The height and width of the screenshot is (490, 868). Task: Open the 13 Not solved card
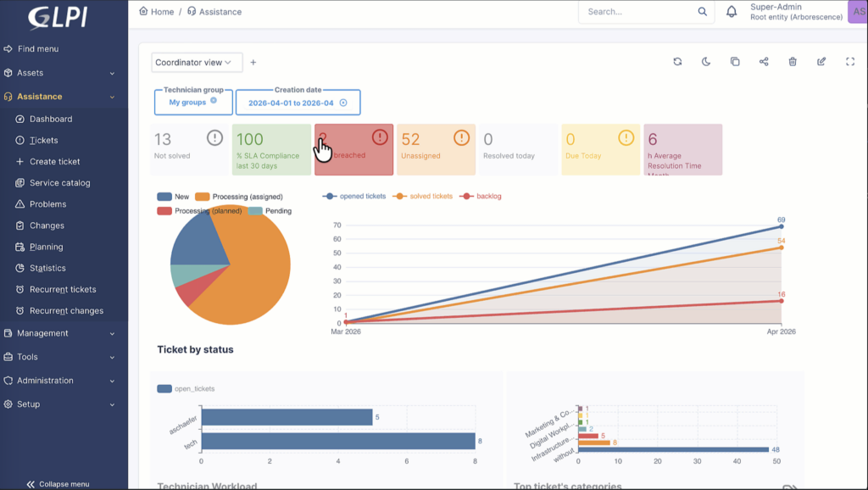(189, 149)
